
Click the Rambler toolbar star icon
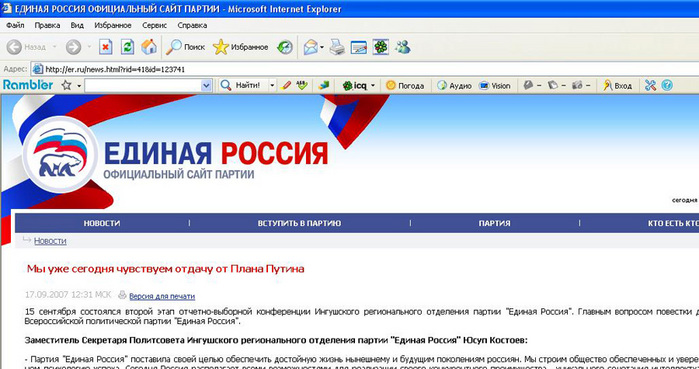click(66, 85)
